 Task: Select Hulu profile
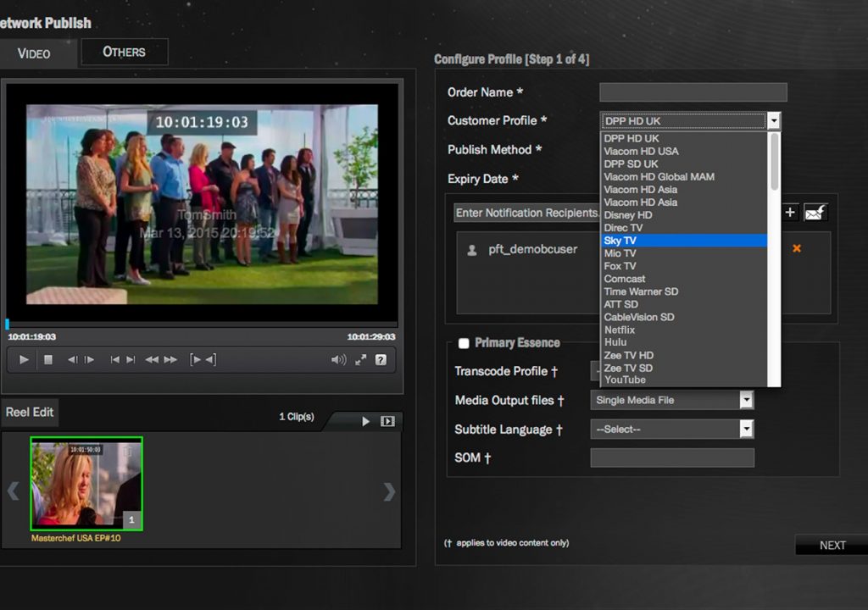click(684, 342)
